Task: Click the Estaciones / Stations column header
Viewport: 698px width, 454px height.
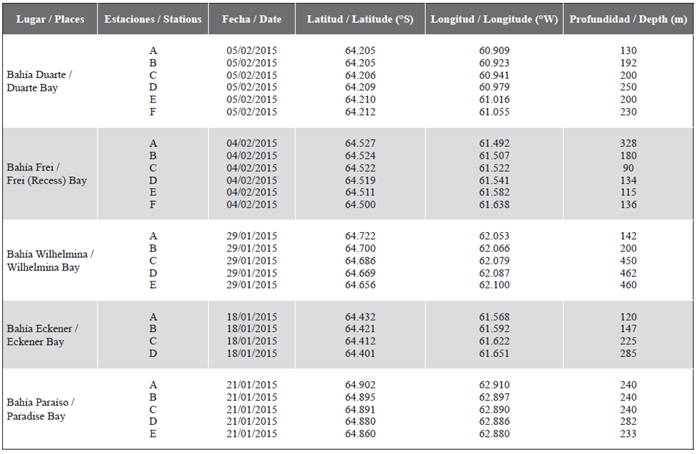Action: (x=153, y=20)
